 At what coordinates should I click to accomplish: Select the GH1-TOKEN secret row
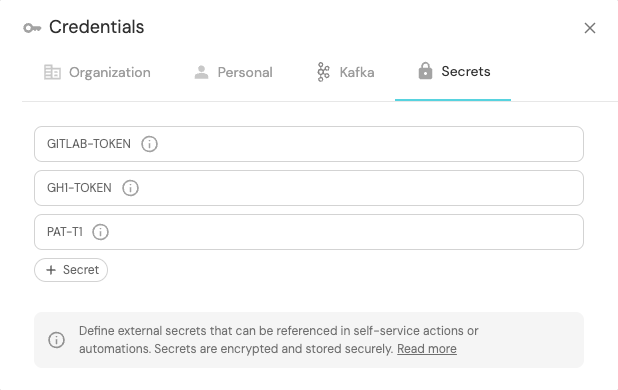[309, 188]
